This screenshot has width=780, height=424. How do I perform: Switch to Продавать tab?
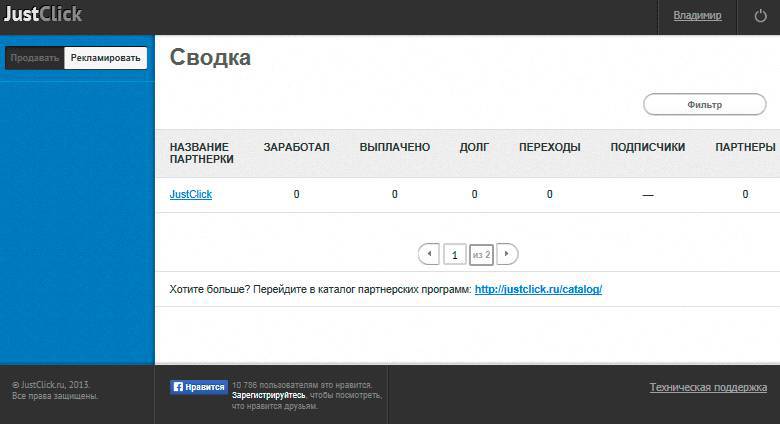click(35, 58)
